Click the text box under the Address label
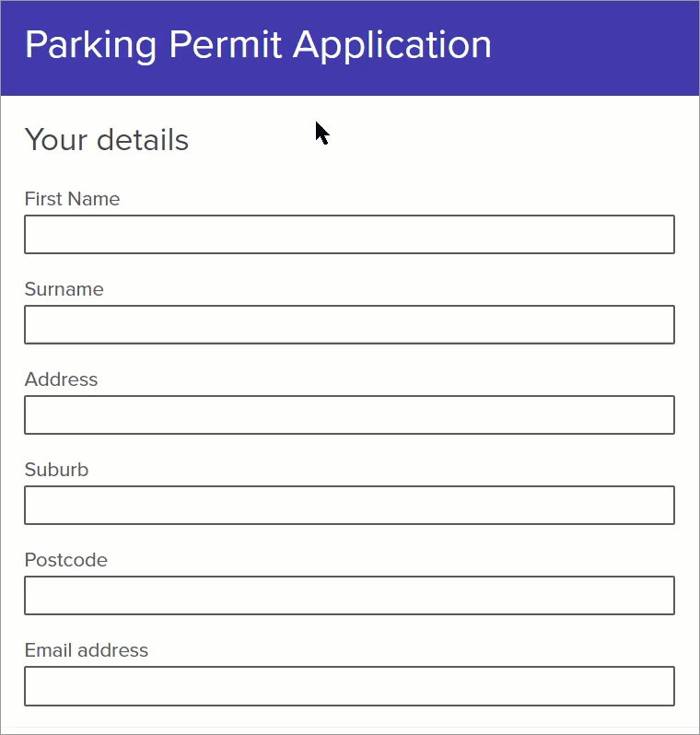700x735 pixels. (349, 415)
